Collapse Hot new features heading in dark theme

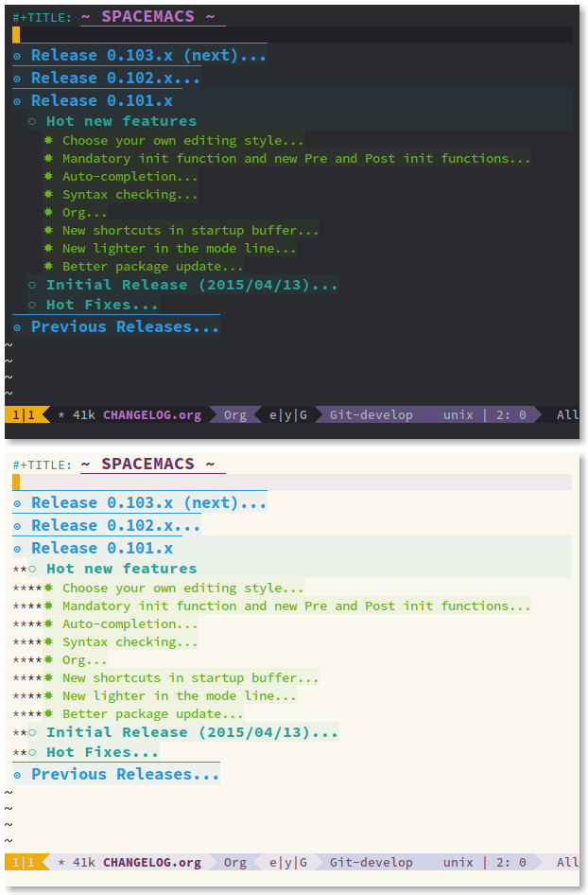pos(121,122)
